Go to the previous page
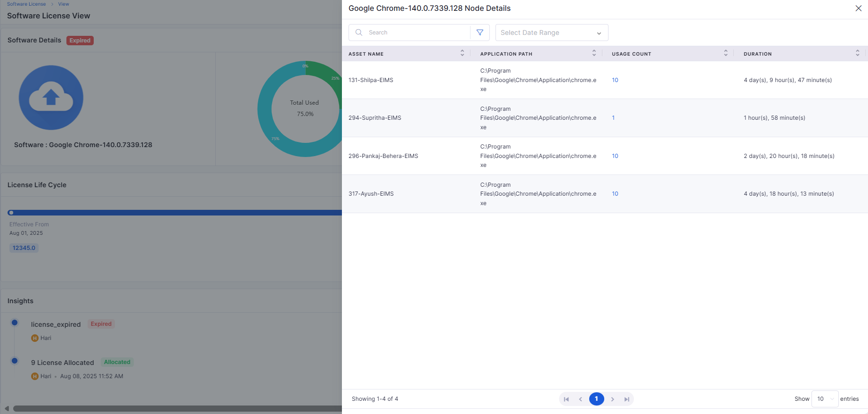Viewport: 868px width, 414px height. click(580, 399)
